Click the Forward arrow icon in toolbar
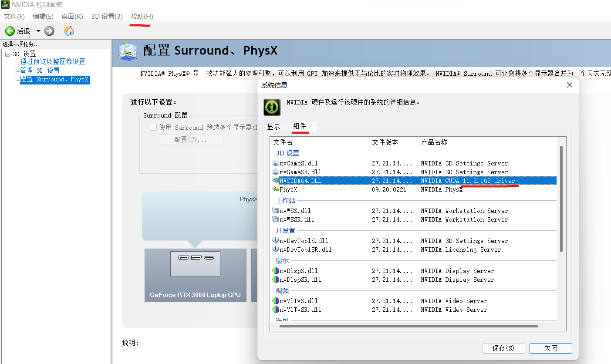This screenshot has width=611, height=364. coord(49,31)
